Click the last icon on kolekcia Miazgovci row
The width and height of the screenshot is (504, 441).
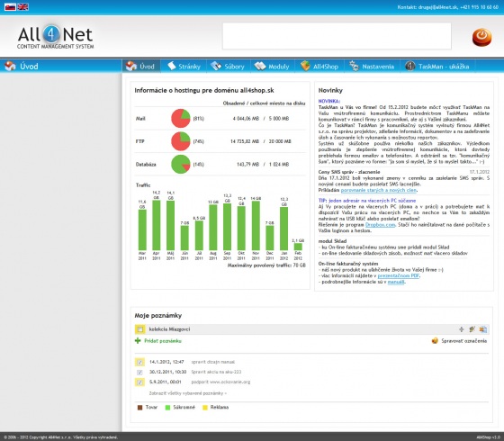pyautogui.click(x=482, y=329)
